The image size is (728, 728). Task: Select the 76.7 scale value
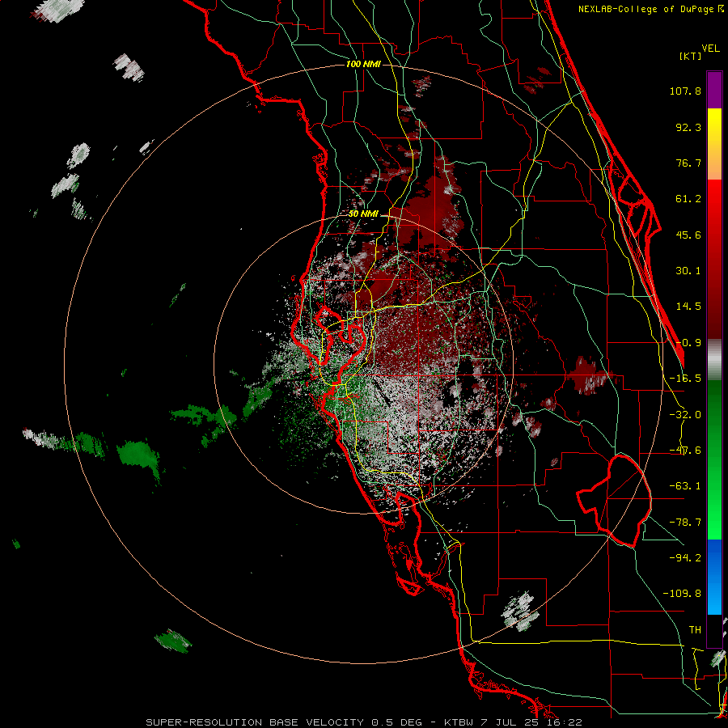[x=688, y=163]
